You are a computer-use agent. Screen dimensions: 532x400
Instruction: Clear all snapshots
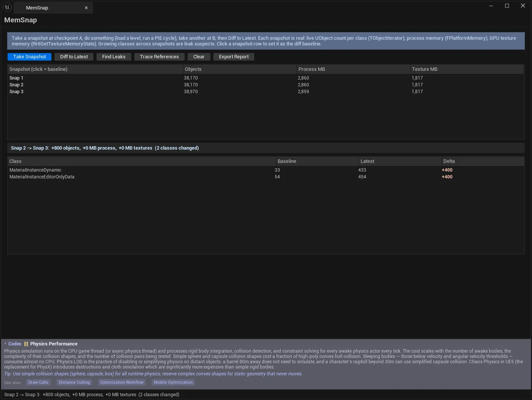point(199,57)
